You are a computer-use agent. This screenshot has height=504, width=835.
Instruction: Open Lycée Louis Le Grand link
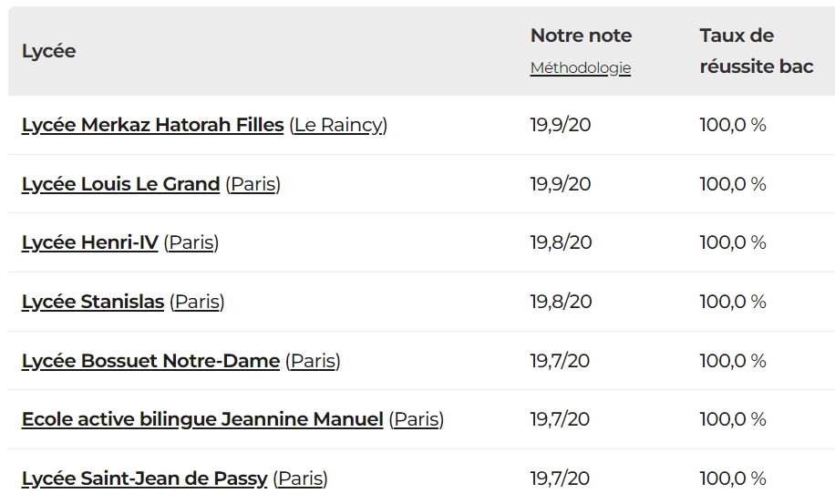[120, 184]
